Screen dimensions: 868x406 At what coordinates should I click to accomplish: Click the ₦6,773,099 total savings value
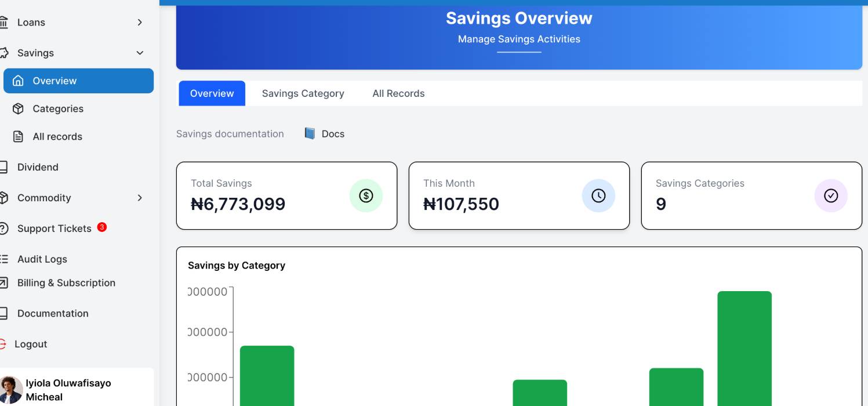coord(238,204)
